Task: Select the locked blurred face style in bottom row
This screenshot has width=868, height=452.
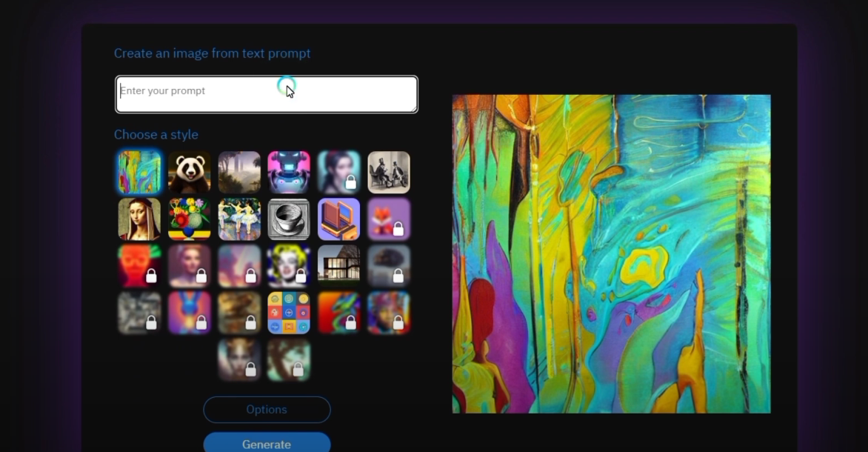Action: pos(239,361)
